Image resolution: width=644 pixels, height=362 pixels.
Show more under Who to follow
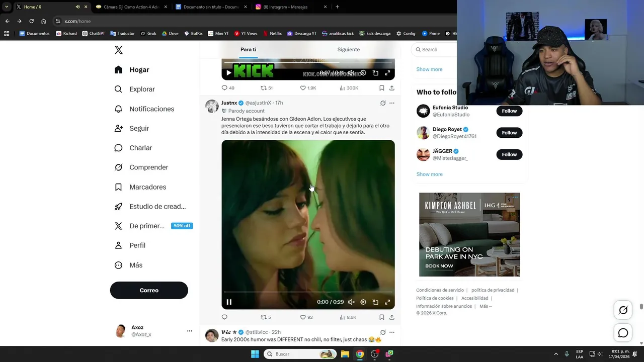(x=429, y=174)
